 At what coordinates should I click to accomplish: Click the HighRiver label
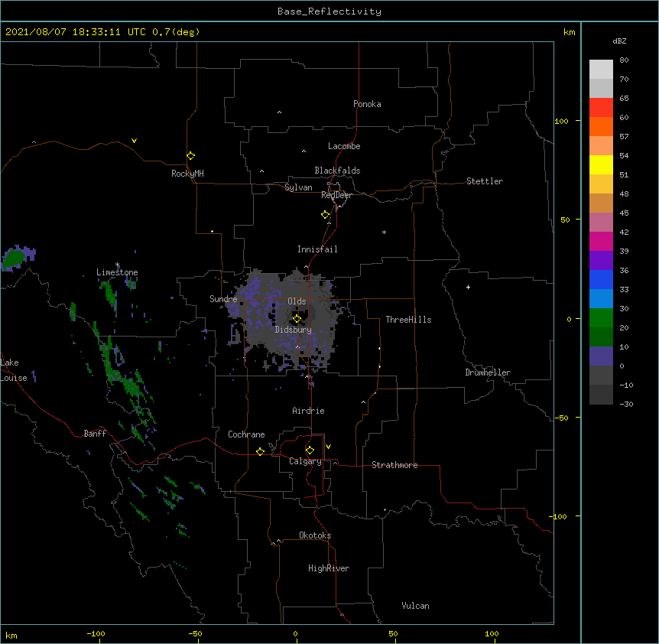[329, 568]
